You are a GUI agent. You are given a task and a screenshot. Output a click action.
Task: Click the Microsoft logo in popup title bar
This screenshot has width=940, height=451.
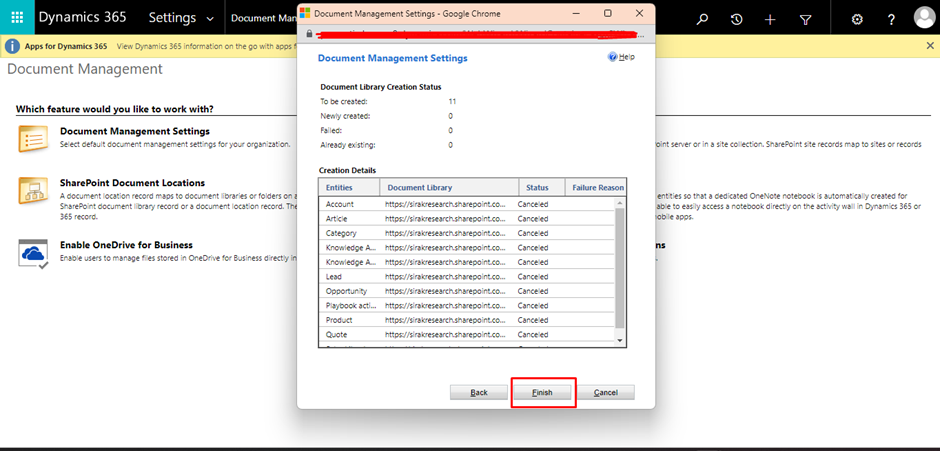coord(305,13)
